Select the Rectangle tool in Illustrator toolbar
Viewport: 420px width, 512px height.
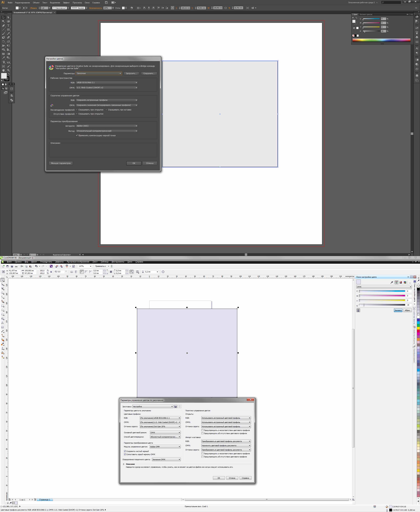coord(8,30)
